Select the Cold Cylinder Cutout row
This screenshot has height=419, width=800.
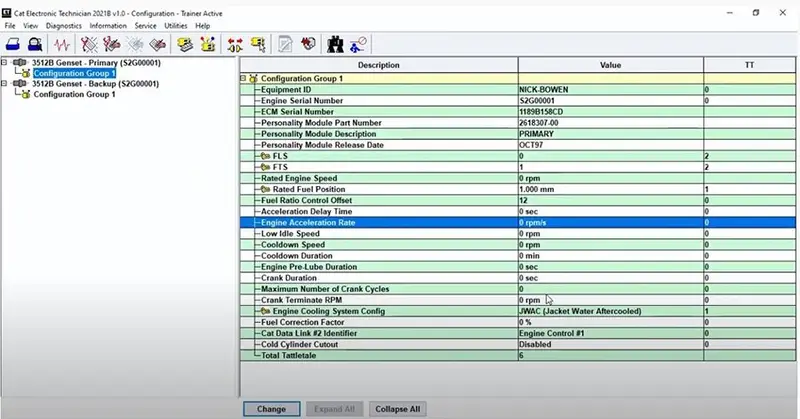[x=518, y=344]
